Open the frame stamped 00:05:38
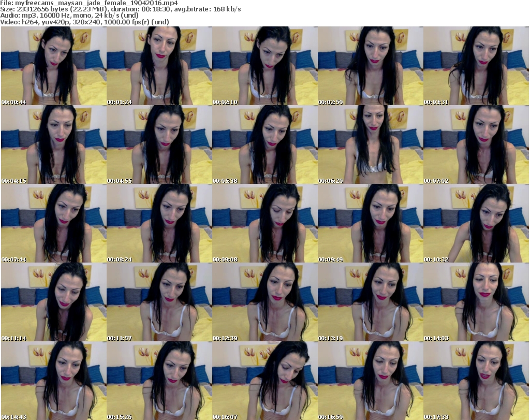This screenshot has width=530, height=420. [x=265, y=144]
